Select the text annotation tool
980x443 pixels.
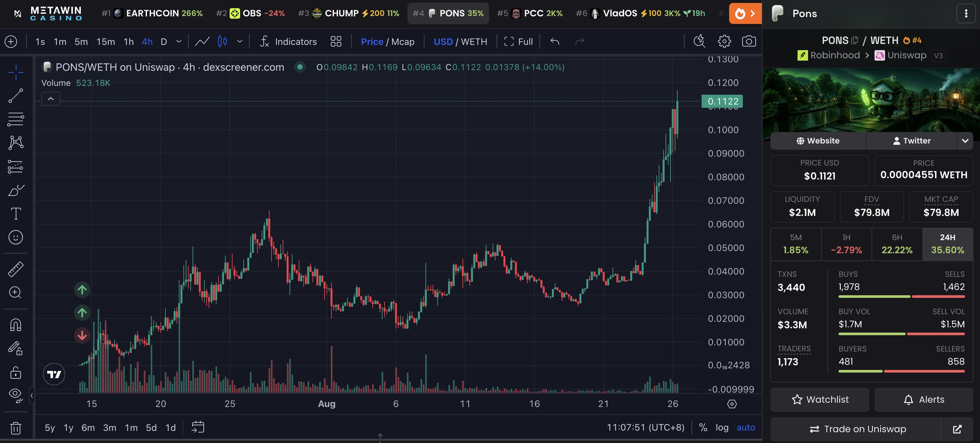[x=16, y=214]
